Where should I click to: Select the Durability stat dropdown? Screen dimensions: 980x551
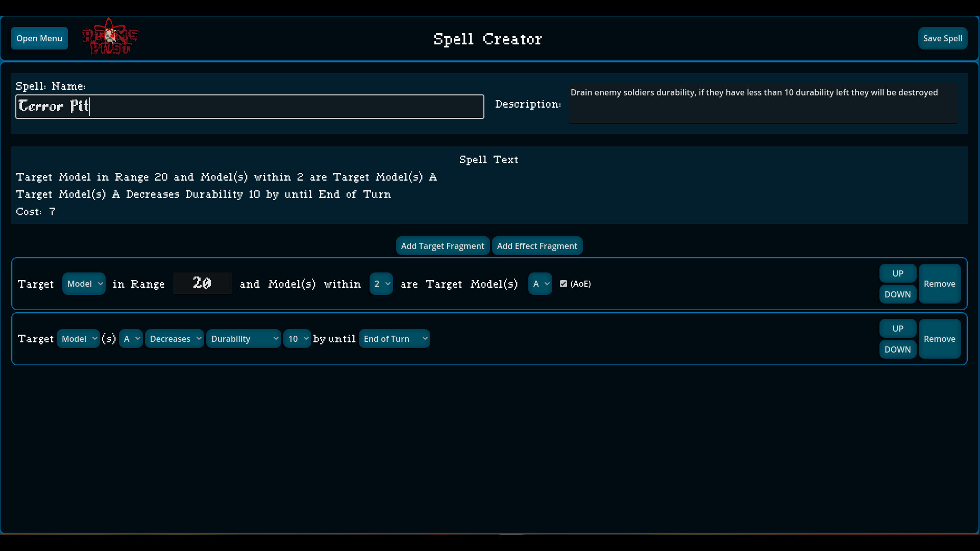coord(243,338)
